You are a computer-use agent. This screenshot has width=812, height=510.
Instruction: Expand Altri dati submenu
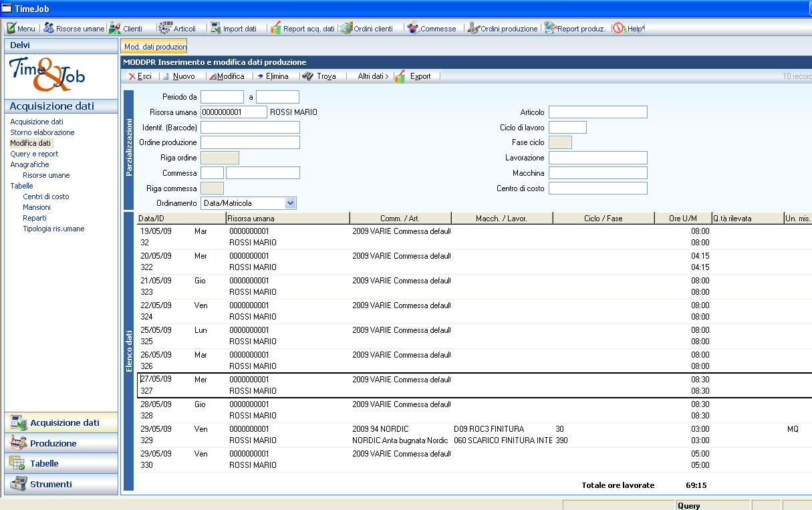coord(373,76)
